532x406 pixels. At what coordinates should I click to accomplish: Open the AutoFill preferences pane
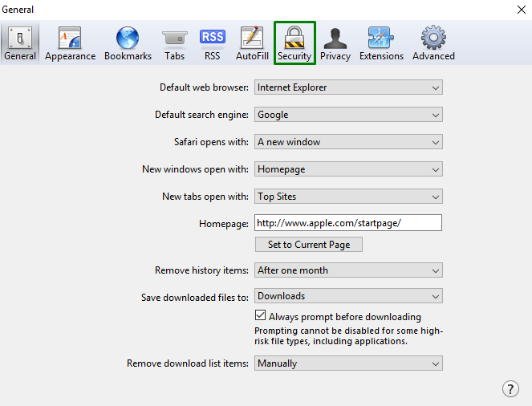tap(251, 43)
